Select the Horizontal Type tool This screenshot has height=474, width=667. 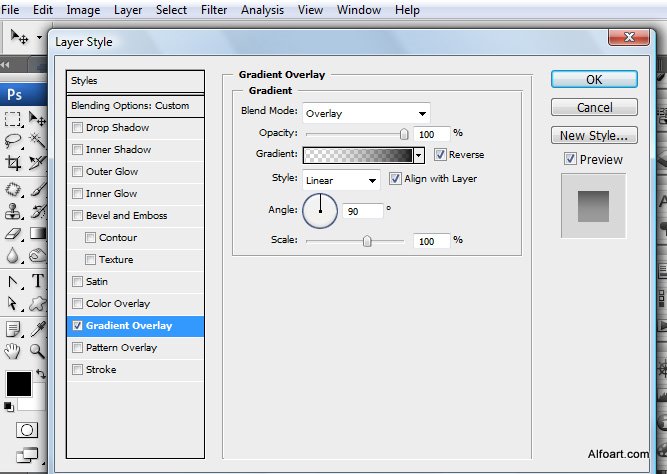pyautogui.click(x=38, y=281)
